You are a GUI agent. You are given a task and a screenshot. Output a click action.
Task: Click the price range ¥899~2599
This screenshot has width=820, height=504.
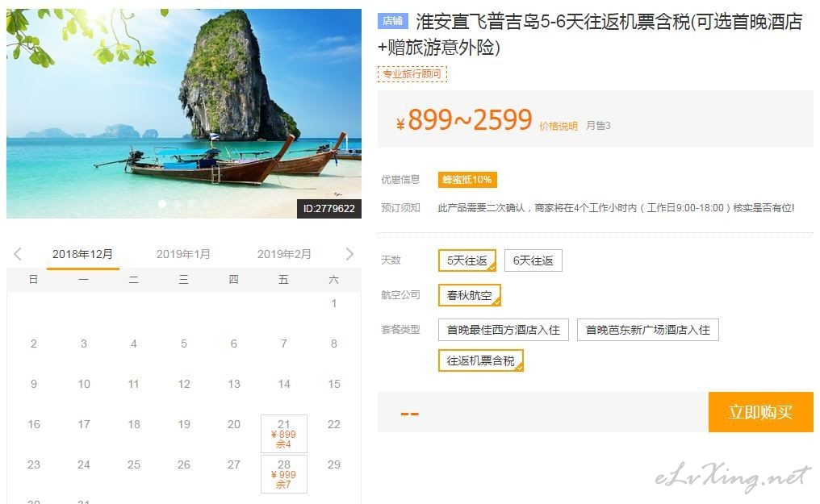click(x=464, y=119)
